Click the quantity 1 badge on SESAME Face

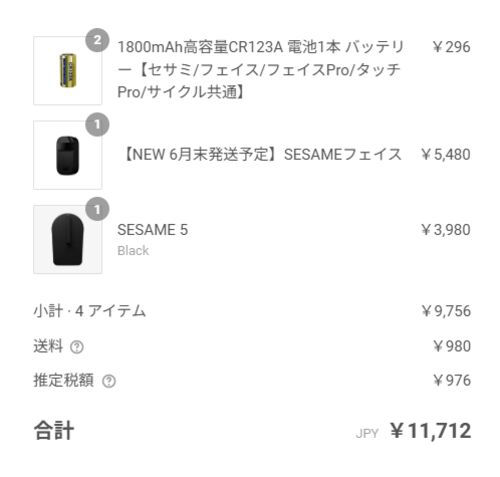point(97,124)
